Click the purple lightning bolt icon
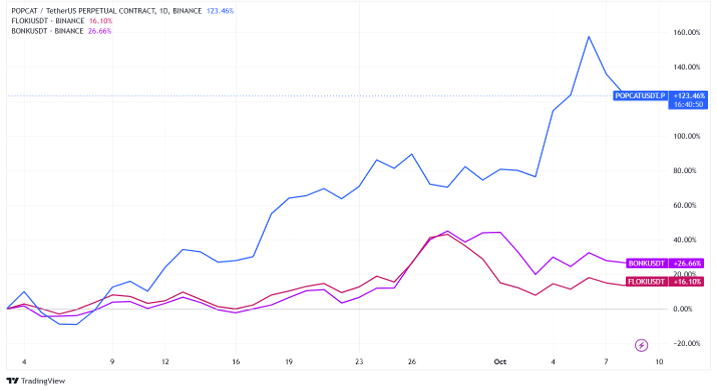Screen dimensions: 717x391 (x=641, y=345)
